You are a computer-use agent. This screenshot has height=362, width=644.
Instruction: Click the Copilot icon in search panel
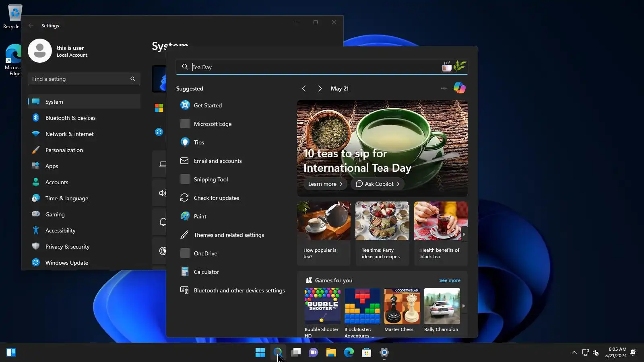459,88
